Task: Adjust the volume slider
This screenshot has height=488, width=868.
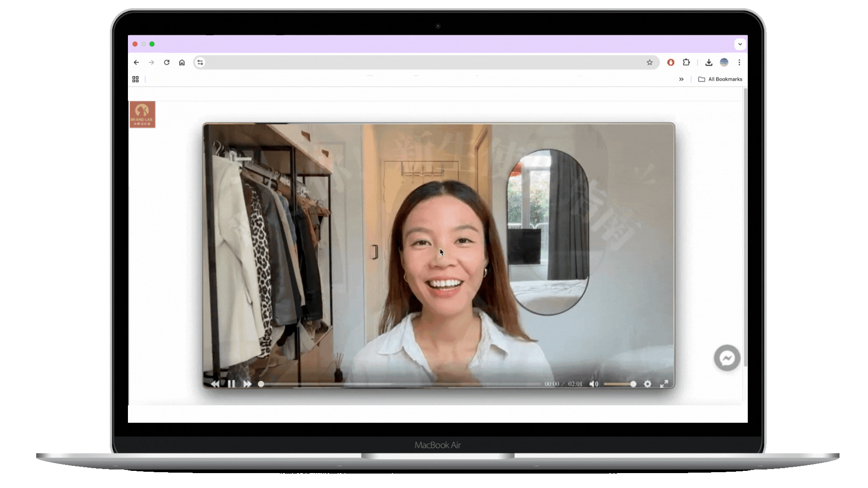Action: pos(619,384)
